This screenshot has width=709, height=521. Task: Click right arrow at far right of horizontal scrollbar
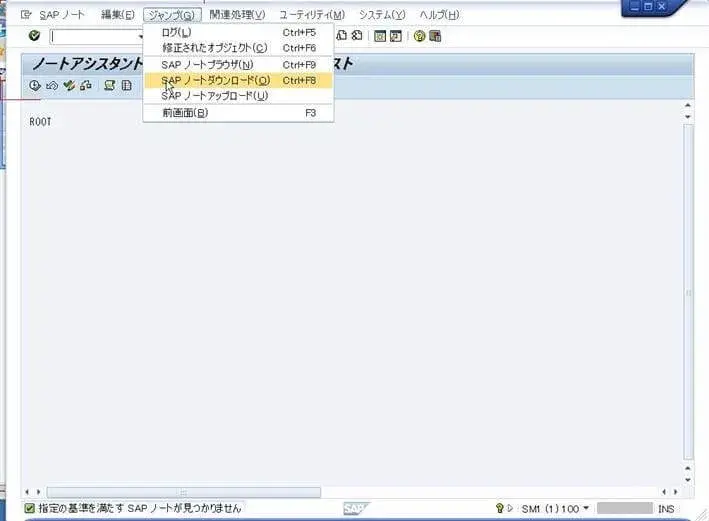pos(676,492)
